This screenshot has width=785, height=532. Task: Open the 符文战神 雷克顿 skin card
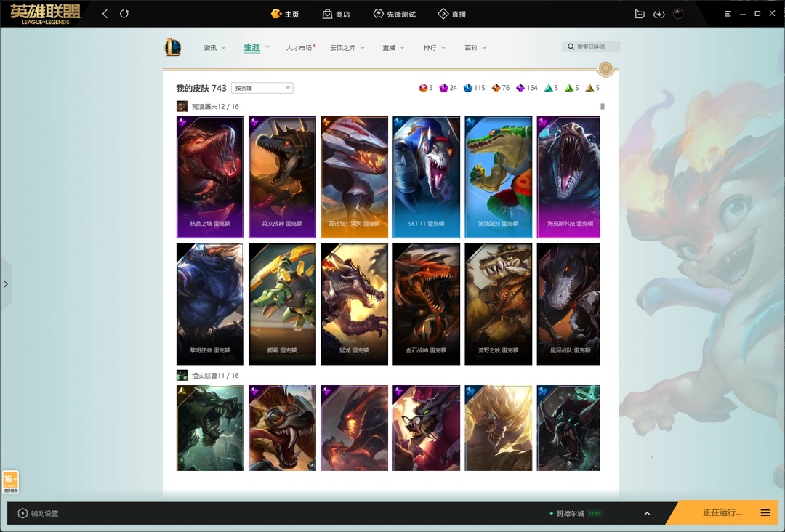(x=282, y=177)
